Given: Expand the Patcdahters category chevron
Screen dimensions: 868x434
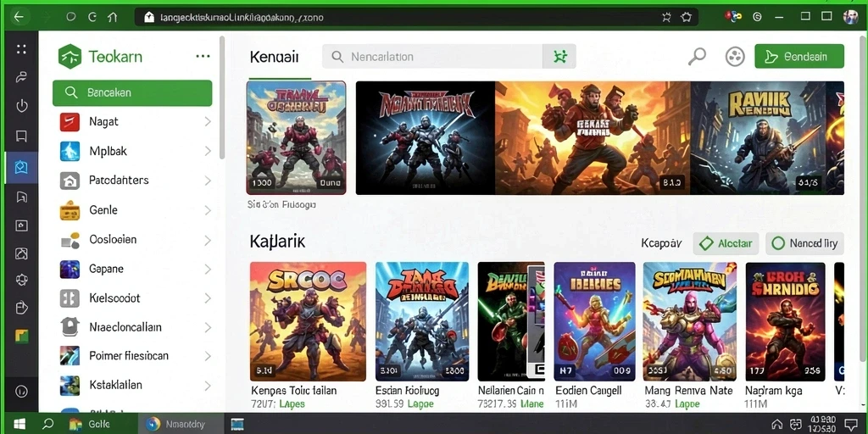Looking at the screenshot, I should tap(208, 181).
